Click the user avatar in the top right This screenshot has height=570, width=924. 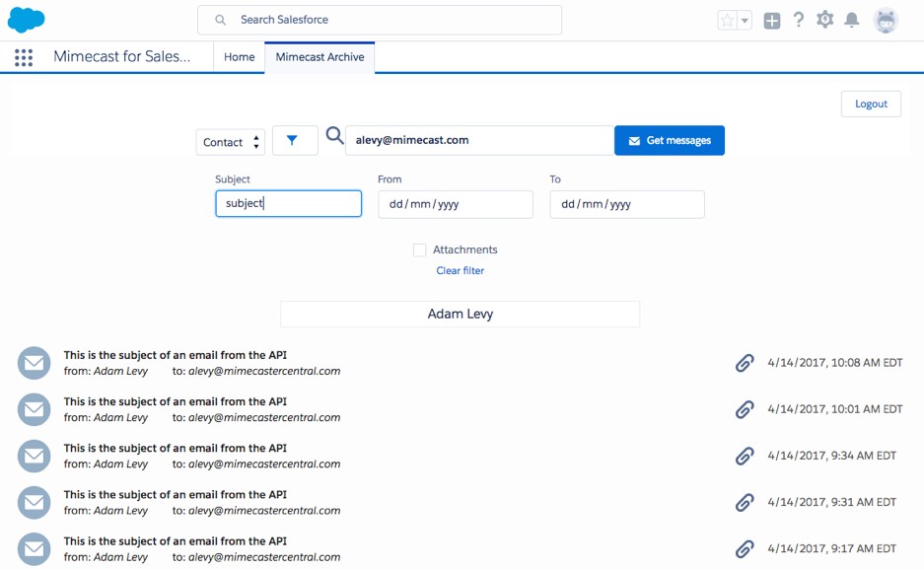point(885,19)
